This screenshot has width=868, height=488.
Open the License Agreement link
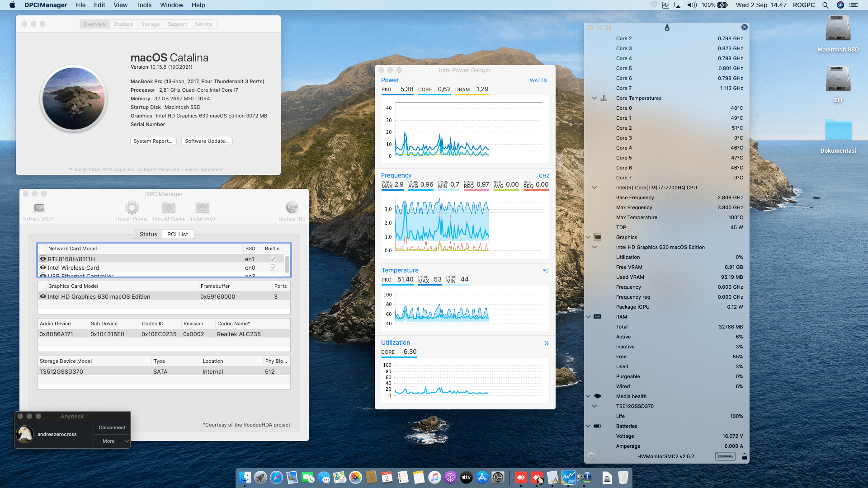(203, 170)
